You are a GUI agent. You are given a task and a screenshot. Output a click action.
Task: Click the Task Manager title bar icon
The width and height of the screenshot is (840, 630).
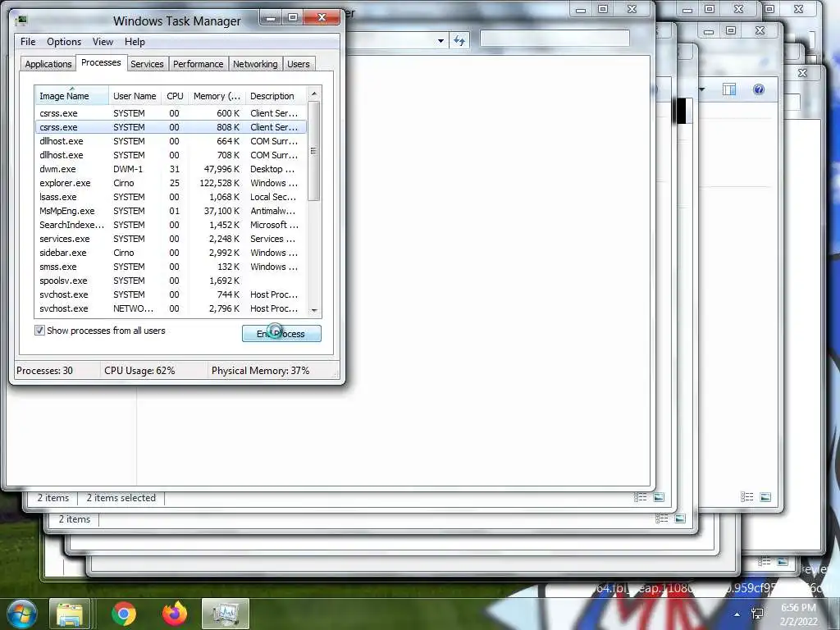pos(21,21)
